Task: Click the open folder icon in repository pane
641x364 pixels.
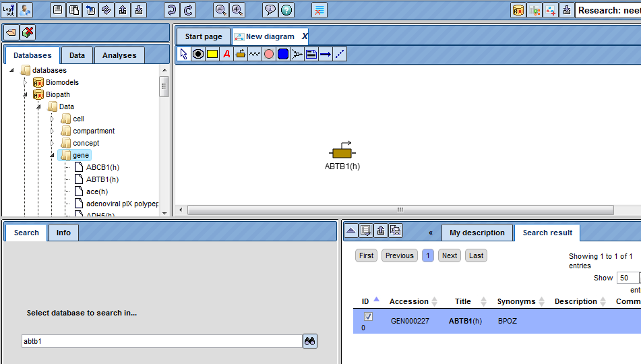Action: [11, 32]
